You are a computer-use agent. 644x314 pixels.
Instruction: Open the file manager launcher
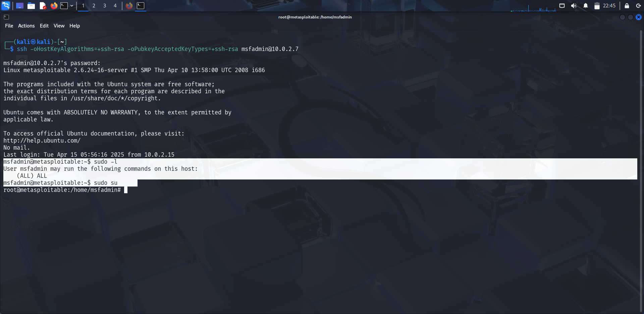click(31, 6)
